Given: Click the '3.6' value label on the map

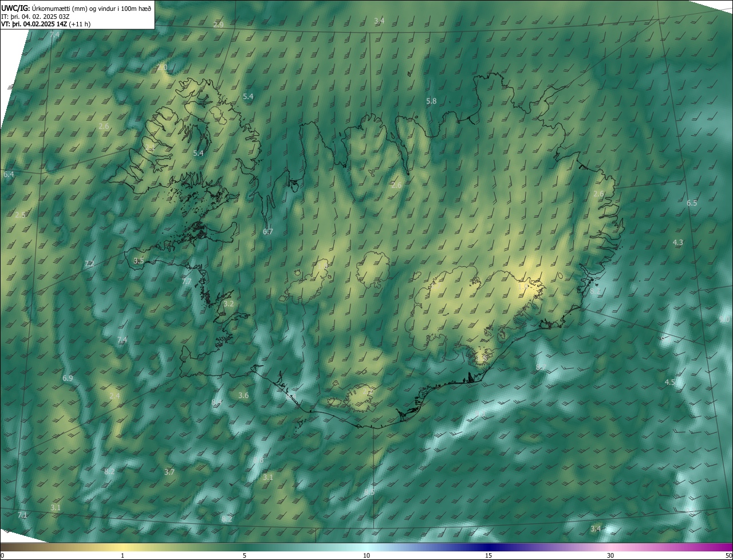Looking at the screenshot, I should point(243,396).
